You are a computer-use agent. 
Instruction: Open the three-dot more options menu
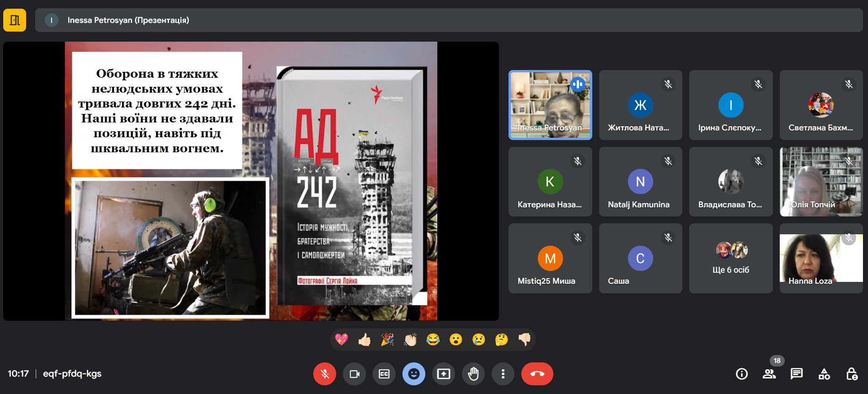click(x=503, y=374)
